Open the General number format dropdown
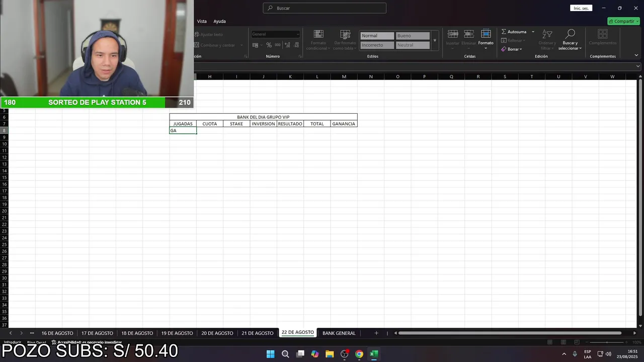 [275, 34]
